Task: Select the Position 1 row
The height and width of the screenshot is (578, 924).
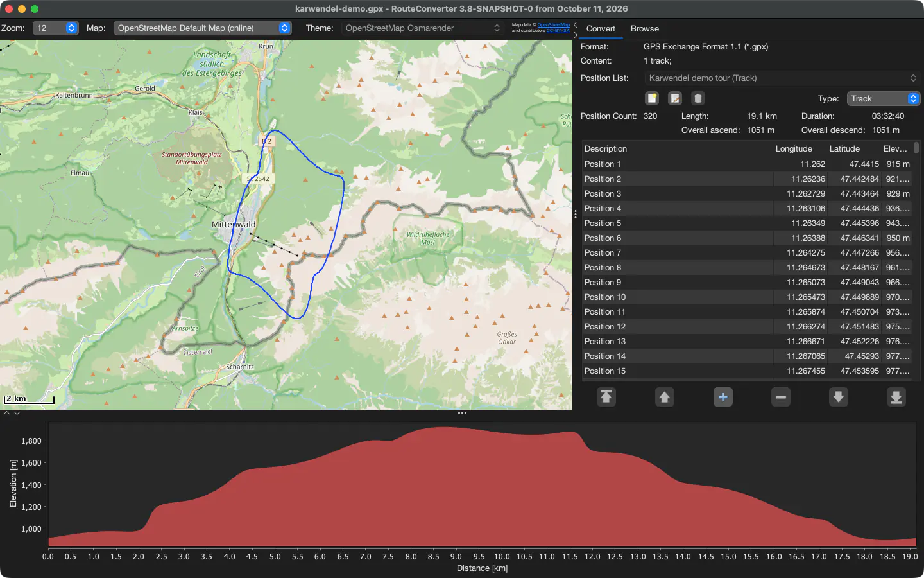Action: pos(747,164)
